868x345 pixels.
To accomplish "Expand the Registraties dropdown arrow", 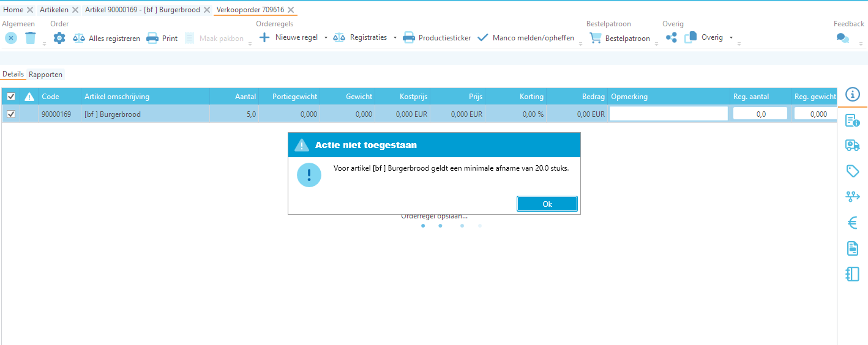I will 395,38.
